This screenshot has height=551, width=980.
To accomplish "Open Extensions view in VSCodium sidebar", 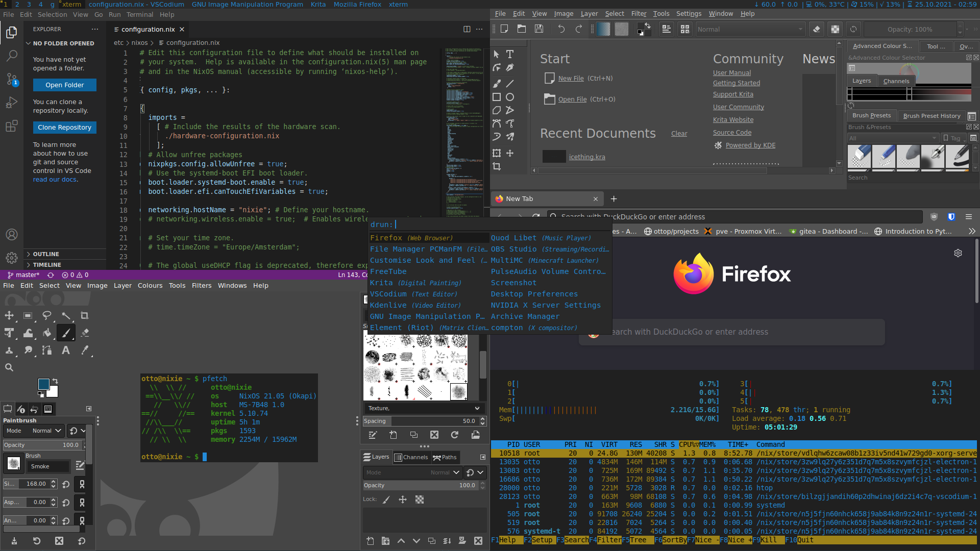I will [12, 126].
